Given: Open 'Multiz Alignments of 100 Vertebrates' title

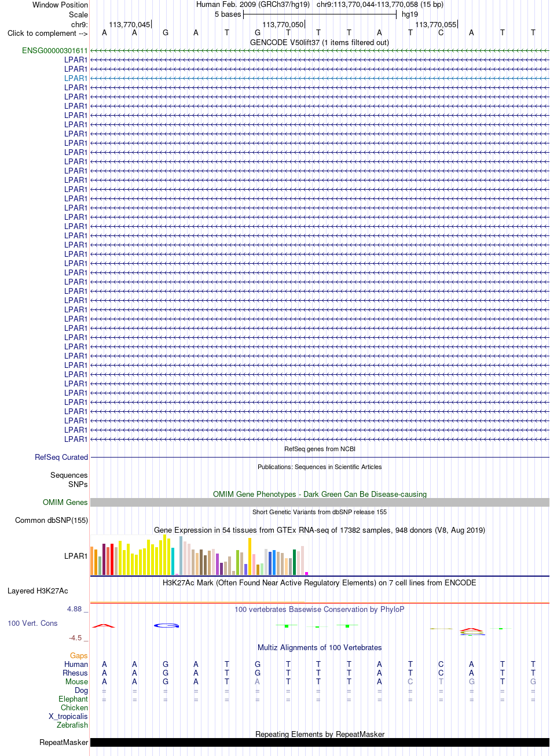Looking at the screenshot, I should [x=320, y=647].
